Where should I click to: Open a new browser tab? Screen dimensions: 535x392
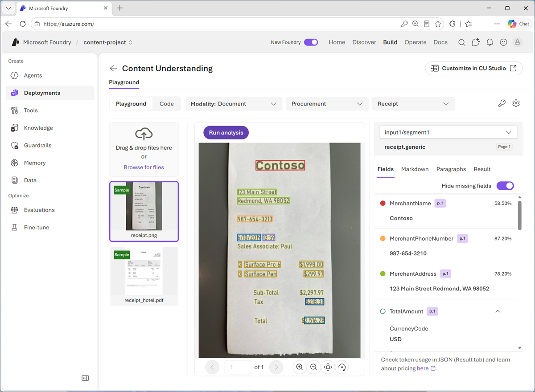[x=120, y=8]
